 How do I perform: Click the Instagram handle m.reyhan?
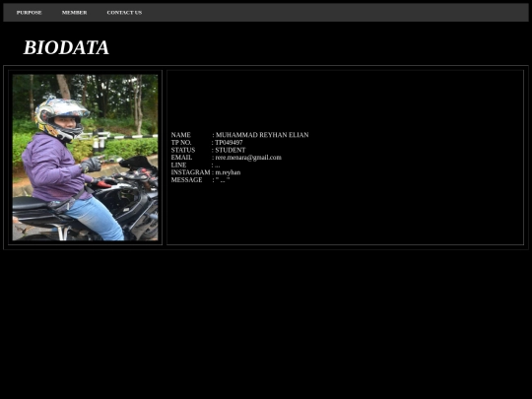(228, 172)
